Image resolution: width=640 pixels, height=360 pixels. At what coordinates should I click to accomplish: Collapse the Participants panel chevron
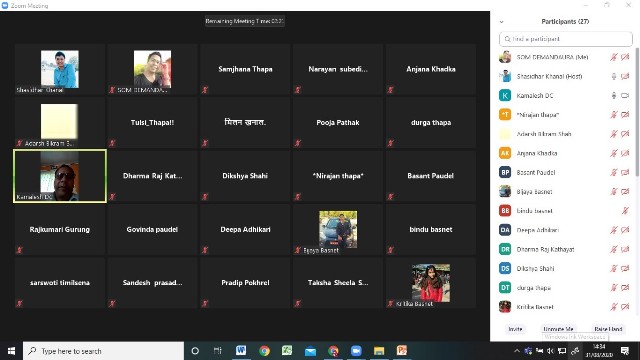(x=502, y=22)
